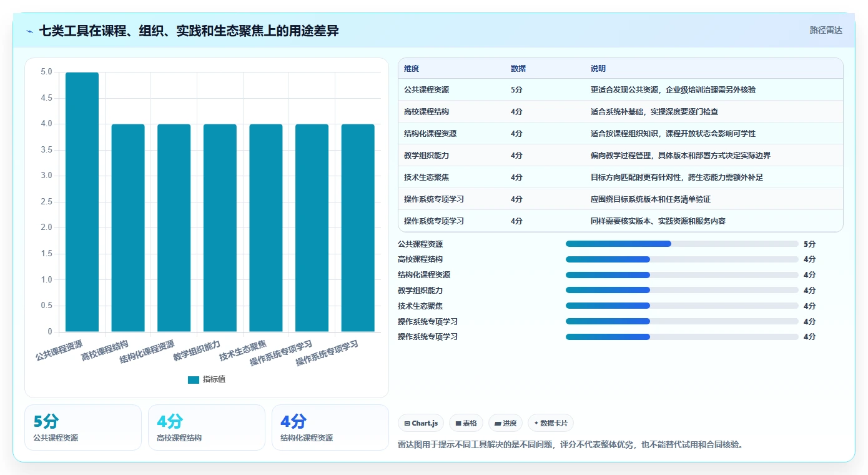Click the 指标值 legend text under the chart
Image resolution: width=868 pixels, height=475 pixels.
point(214,380)
